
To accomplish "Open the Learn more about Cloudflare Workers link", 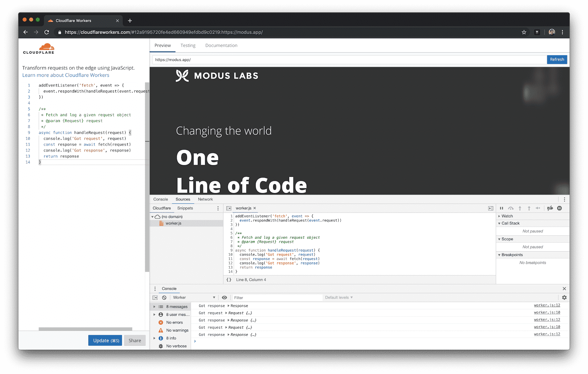I will 65,75.
